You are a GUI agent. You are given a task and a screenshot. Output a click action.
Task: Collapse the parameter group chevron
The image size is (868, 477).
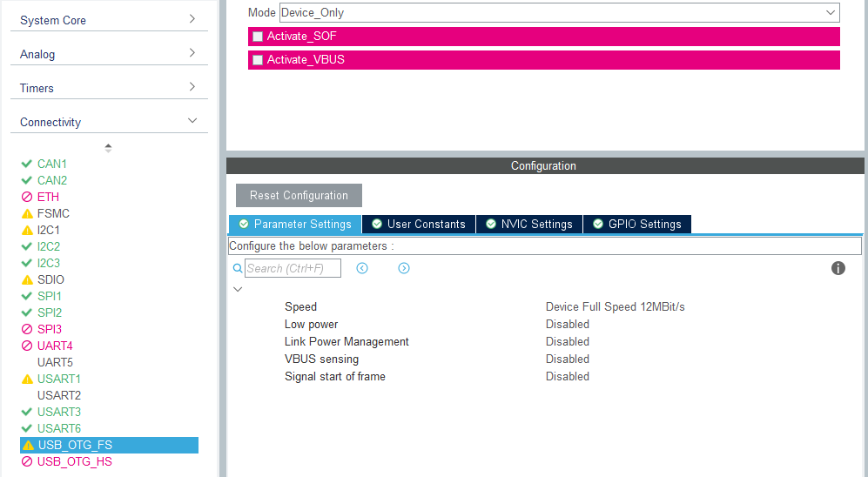[238, 289]
